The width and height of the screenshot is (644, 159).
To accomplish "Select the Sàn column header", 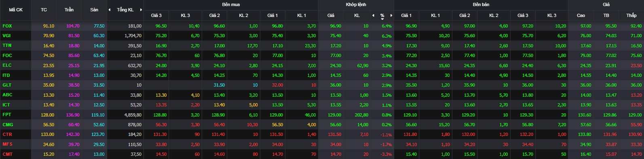I will tap(94, 10).
